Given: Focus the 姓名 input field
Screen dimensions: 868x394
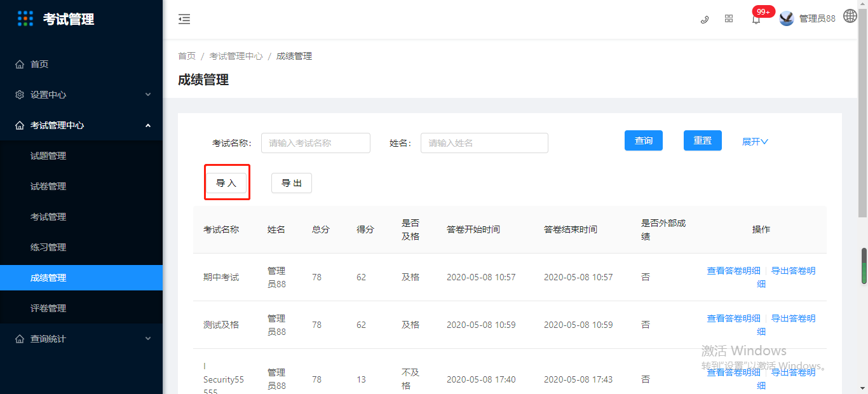Looking at the screenshot, I should click(x=484, y=143).
